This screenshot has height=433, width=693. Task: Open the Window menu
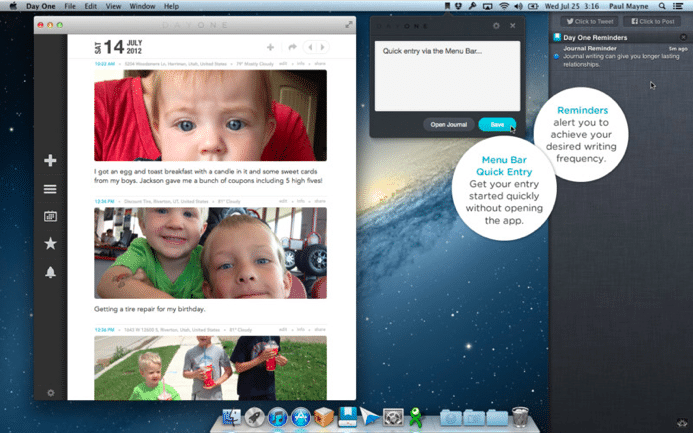142,6
